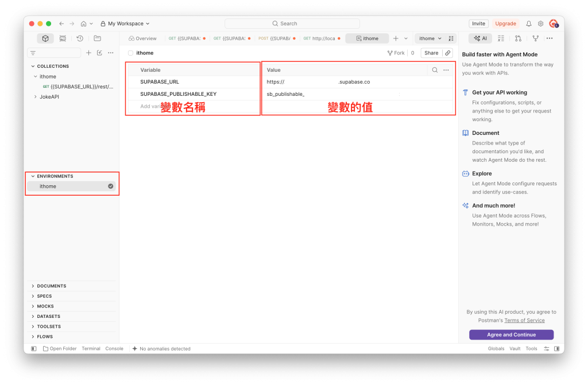588x385 pixels.
Task: Click the Import icon beside the sidebar filter
Action: 99,53
